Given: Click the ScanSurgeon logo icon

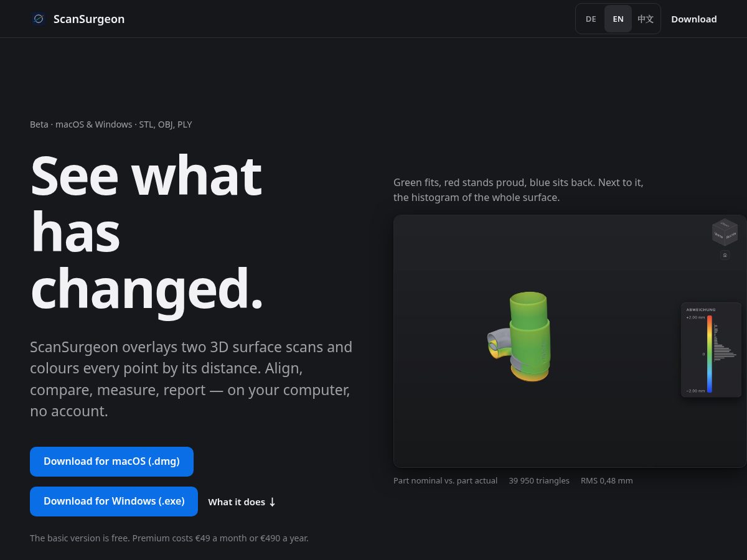Looking at the screenshot, I should 39,19.
